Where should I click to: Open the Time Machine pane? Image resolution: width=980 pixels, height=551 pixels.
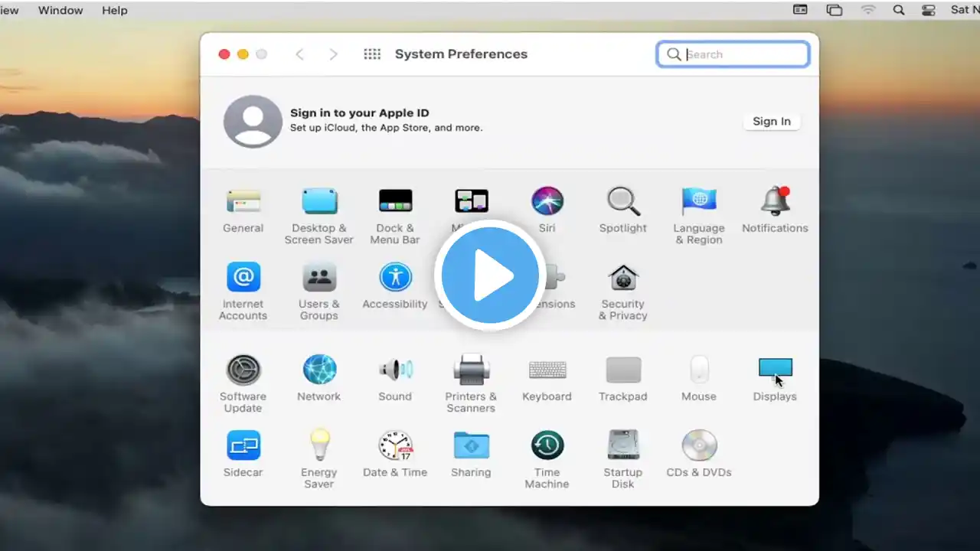pos(547,445)
